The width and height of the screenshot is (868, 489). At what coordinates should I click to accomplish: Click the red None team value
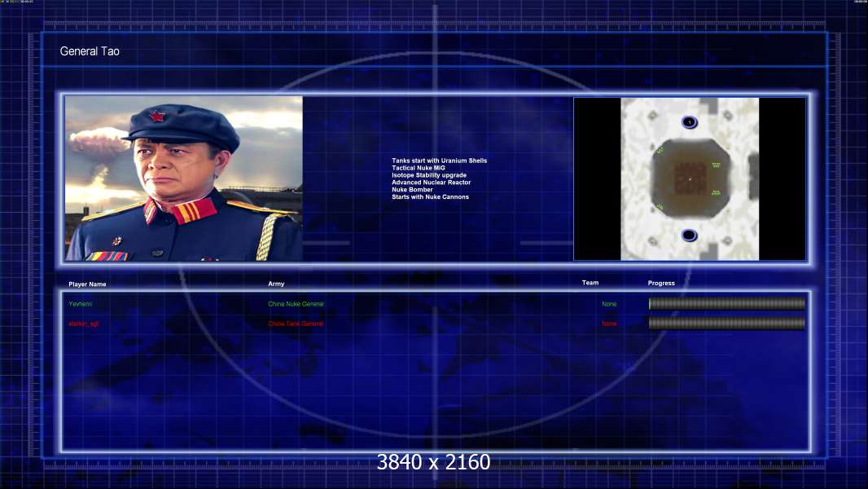point(609,324)
